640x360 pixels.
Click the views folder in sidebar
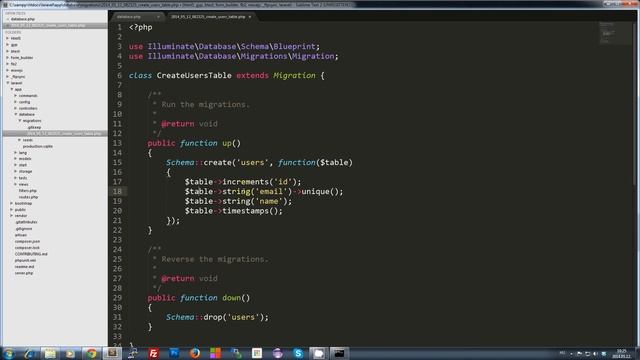24,184
